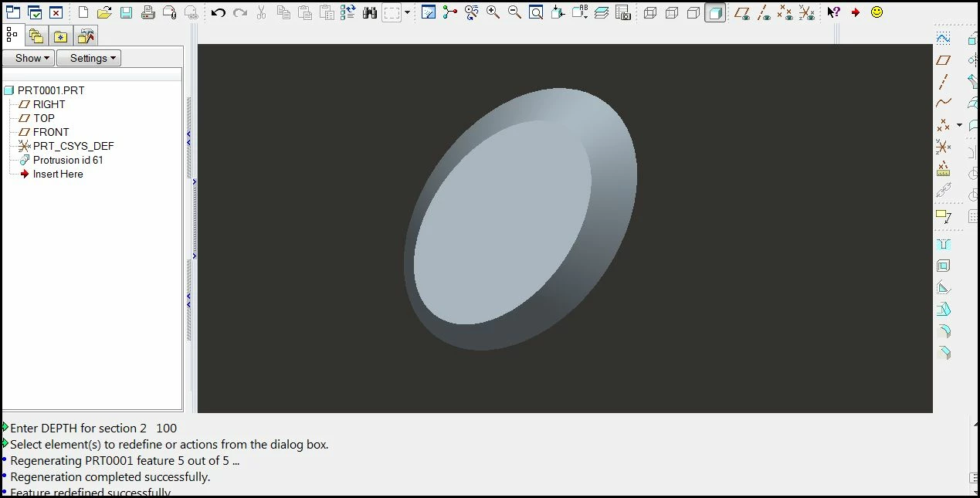Toggle coordinate systems display
This screenshot has height=498, width=980.
807,12
